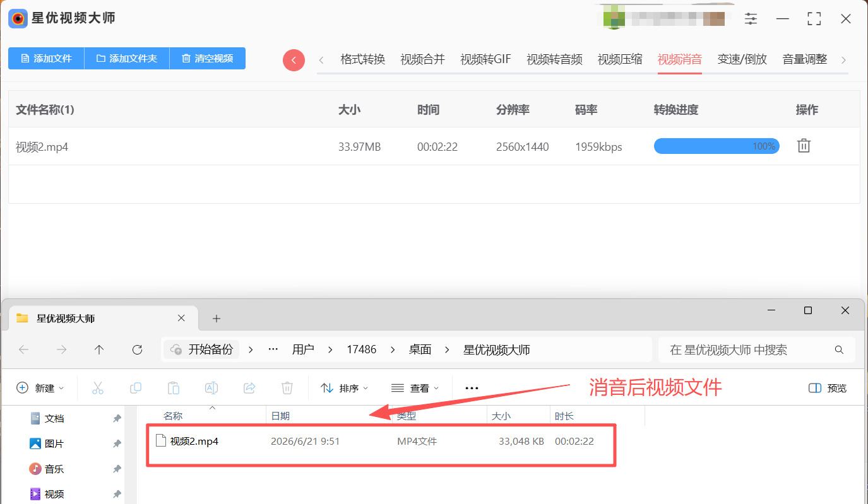Click the Explorer toolbar delete trash icon
Image resolution: width=868 pixels, height=504 pixels.
click(287, 388)
